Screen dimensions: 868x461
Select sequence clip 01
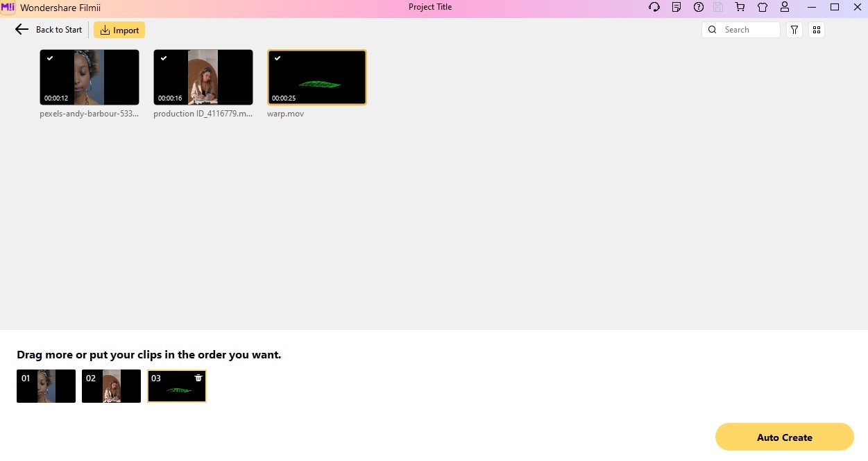(x=46, y=386)
